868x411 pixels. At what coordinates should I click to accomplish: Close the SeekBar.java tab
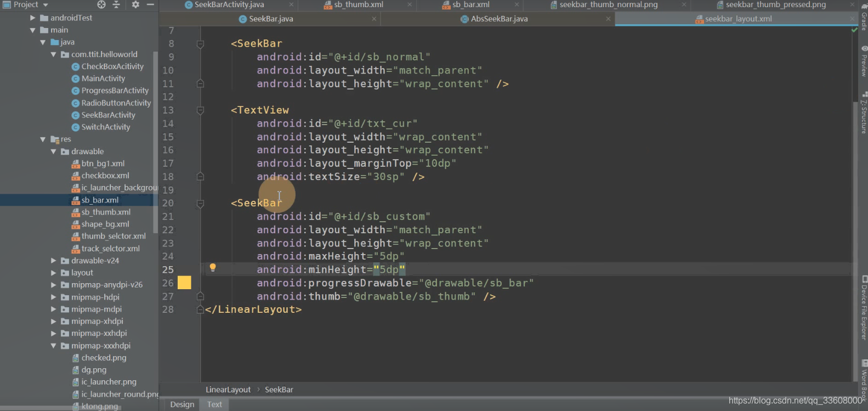[374, 19]
